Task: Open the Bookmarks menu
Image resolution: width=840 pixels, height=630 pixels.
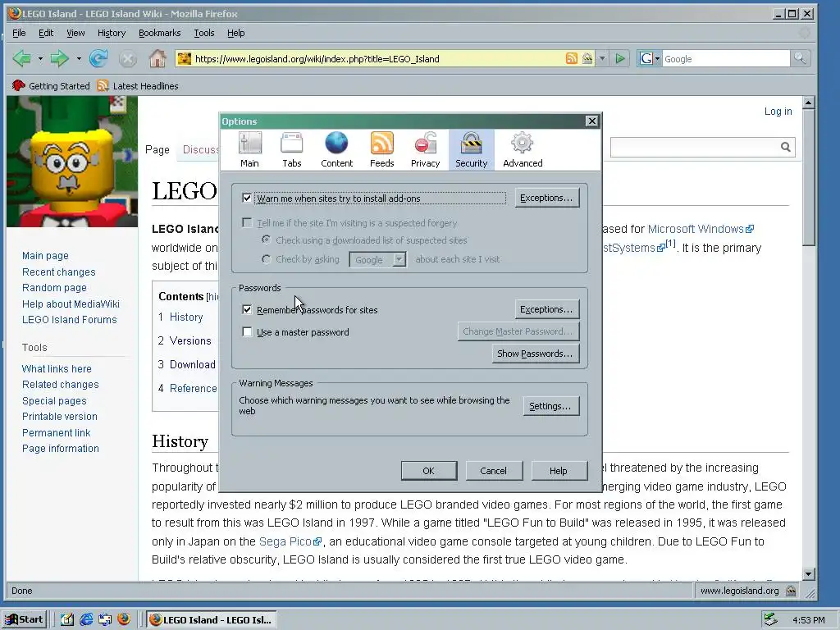Action: tap(160, 33)
